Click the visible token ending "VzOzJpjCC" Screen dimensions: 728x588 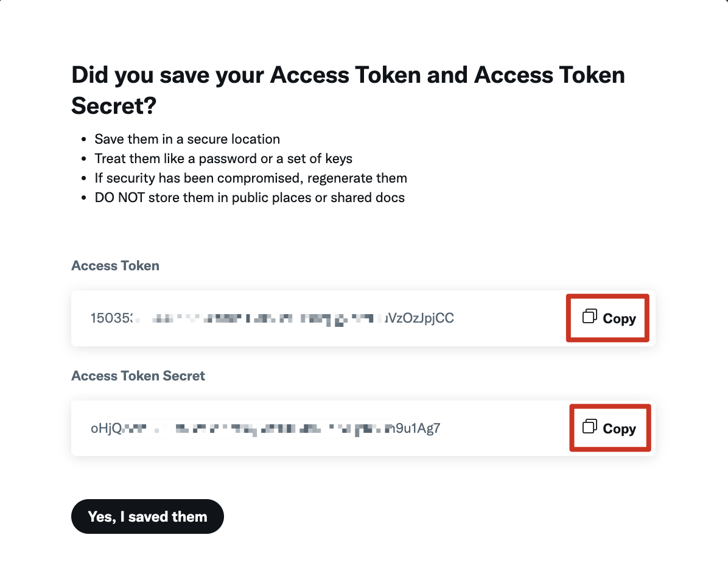(420, 318)
